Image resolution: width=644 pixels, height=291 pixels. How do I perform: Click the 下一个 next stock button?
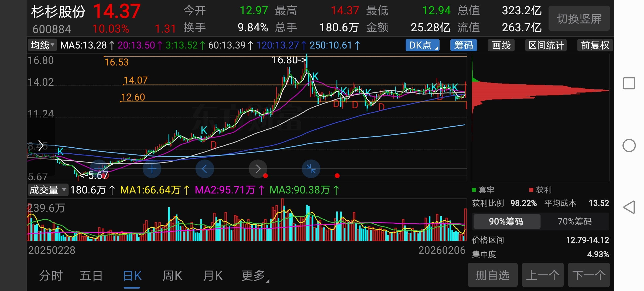pyautogui.click(x=589, y=275)
